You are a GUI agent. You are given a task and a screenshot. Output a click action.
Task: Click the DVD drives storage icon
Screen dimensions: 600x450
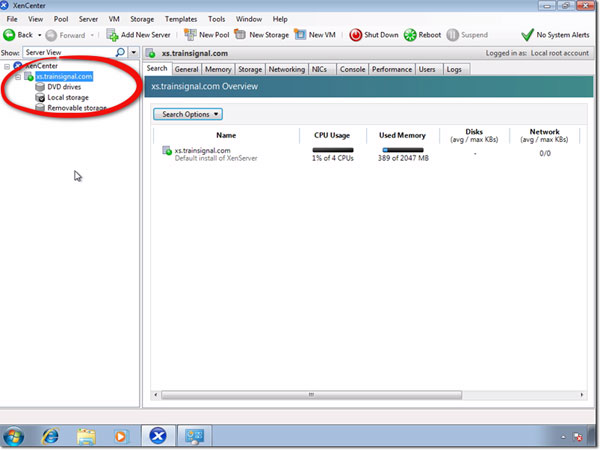coord(40,87)
